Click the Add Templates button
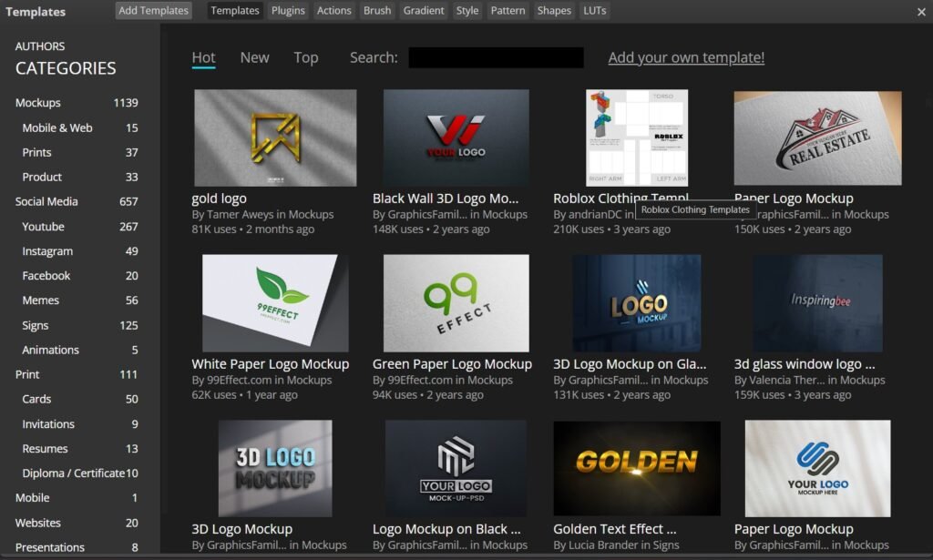Image resolution: width=933 pixels, height=560 pixels. coord(153,11)
